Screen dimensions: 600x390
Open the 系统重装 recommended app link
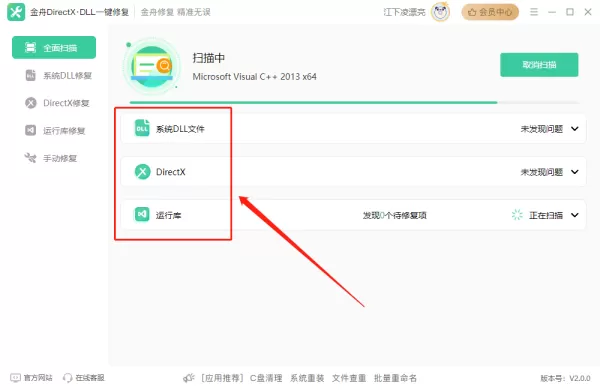307,378
